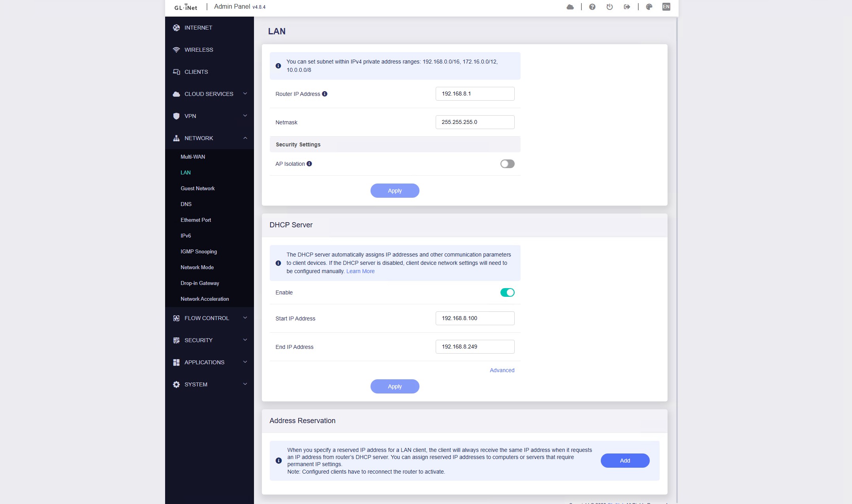The image size is (852, 504).
Task: Click the Learn More link
Action: click(360, 271)
